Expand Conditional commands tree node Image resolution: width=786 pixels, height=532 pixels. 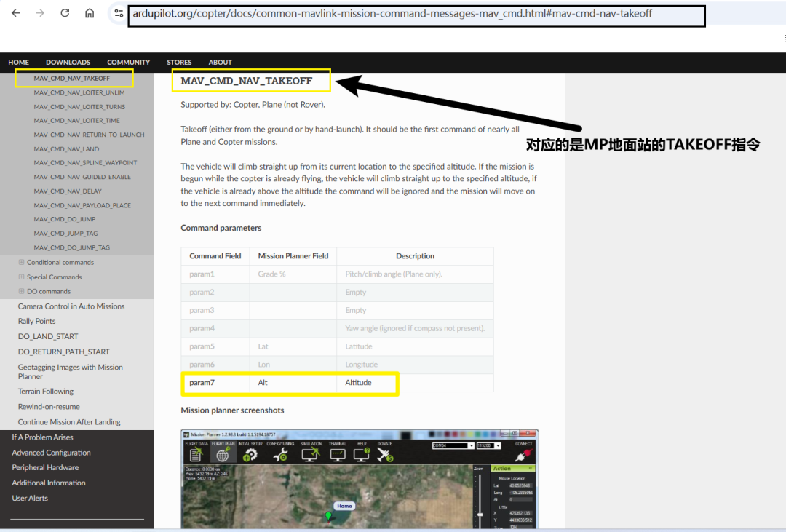pyautogui.click(x=21, y=262)
